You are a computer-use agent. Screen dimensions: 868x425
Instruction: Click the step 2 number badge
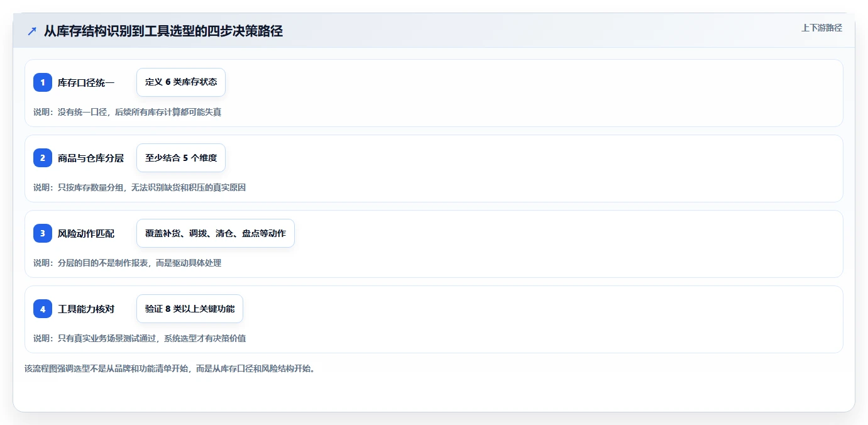pos(43,158)
